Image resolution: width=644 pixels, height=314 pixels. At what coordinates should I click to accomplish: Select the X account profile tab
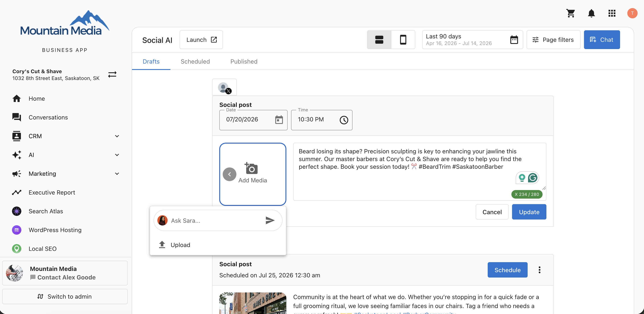[x=224, y=88]
